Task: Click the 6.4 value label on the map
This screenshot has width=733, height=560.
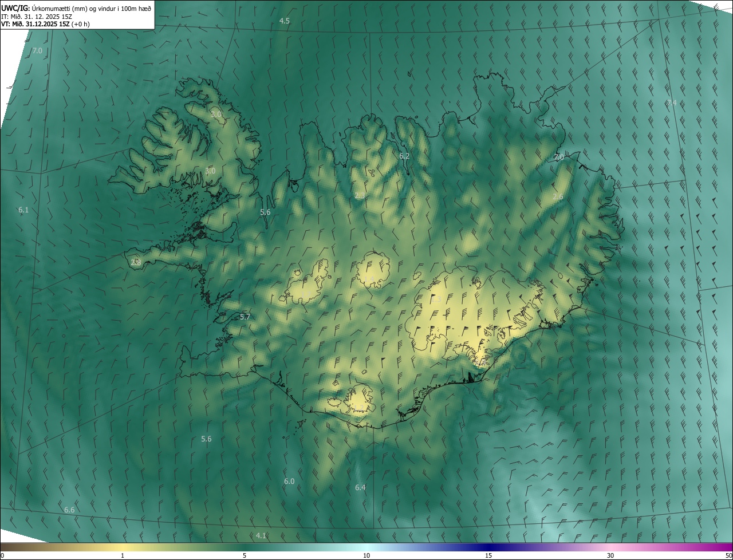Action: click(360, 487)
